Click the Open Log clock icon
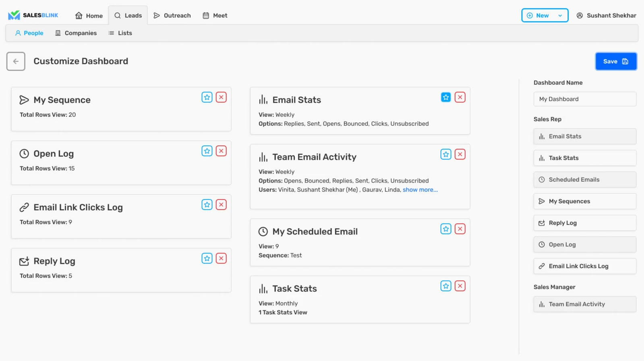Viewport: 644px width, 361px height. [24, 154]
